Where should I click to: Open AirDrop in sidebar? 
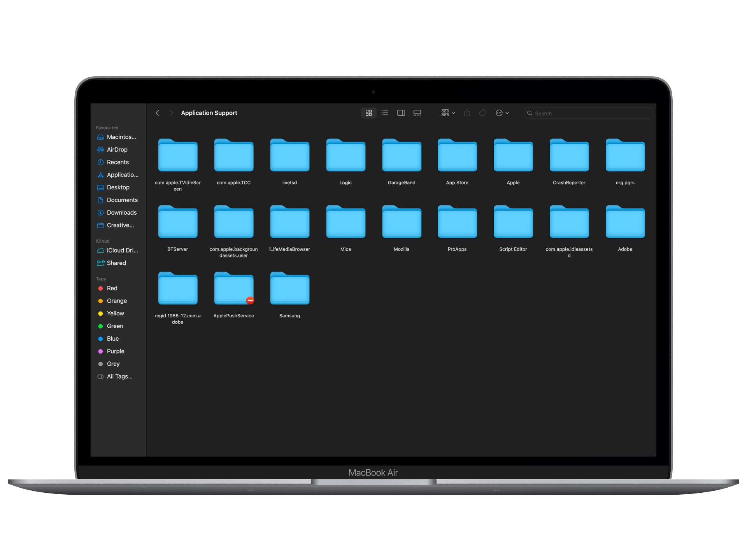click(x=117, y=150)
